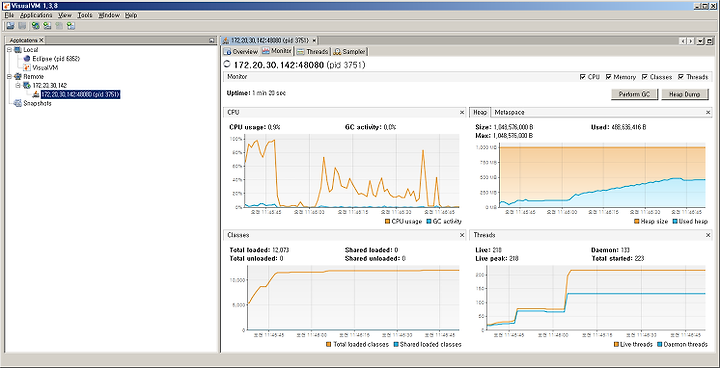Close the Threads chart panel
This screenshot has height=368, width=720.
pyautogui.click(x=709, y=235)
